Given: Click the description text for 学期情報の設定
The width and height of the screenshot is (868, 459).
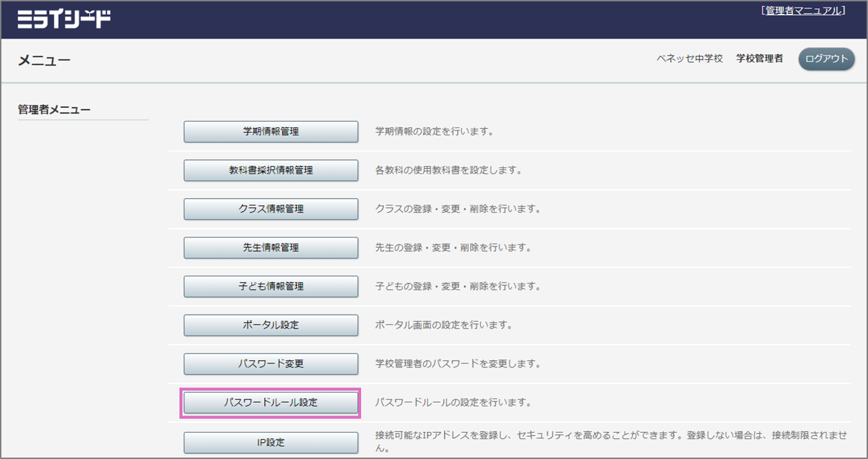Looking at the screenshot, I should pyautogui.click(x=434, y=131).
